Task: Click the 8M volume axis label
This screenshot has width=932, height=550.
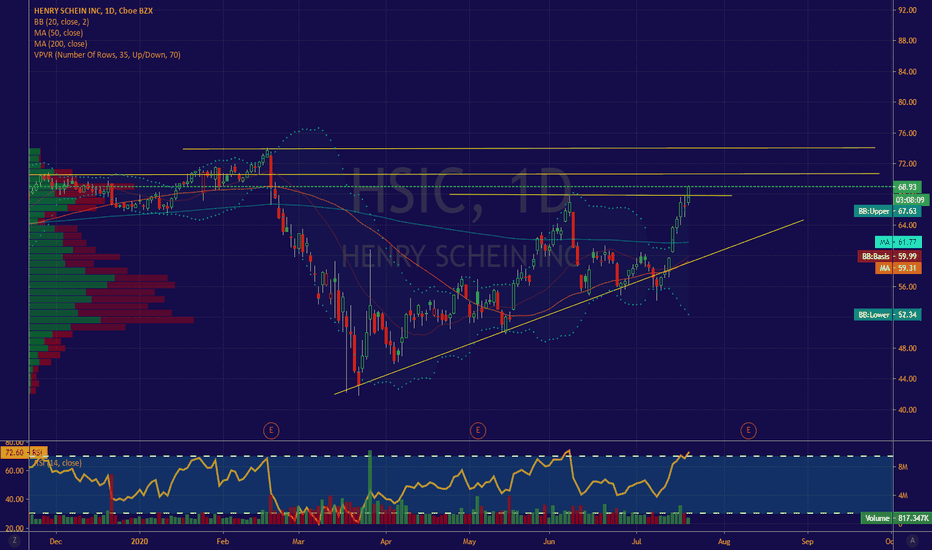Action: [903, 467]
